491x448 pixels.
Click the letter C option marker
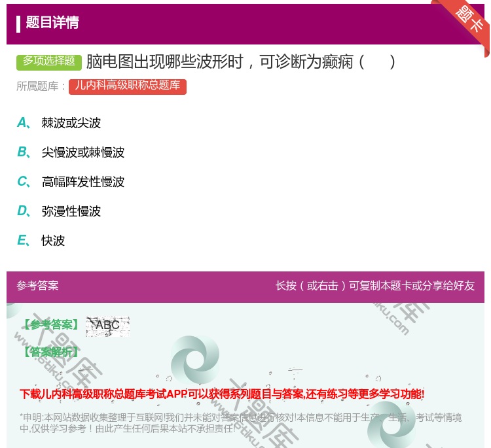[x=24, y=181]
